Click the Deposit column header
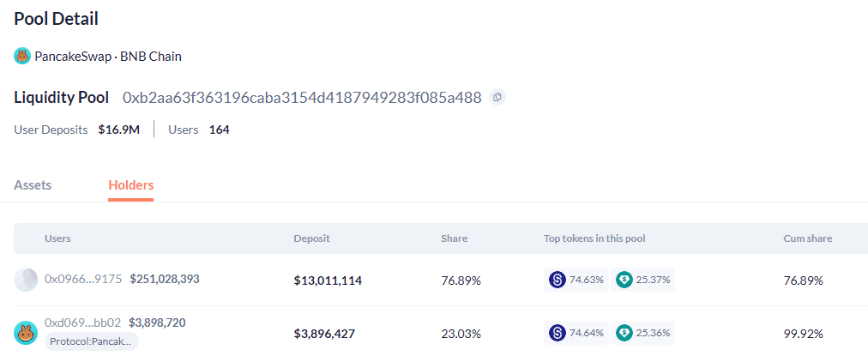 (x=311, y=238)
